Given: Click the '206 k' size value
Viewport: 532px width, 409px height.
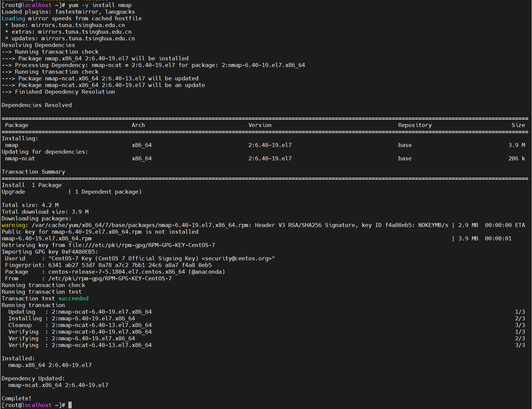Looking at the screenshot, I should click(517, 158).
